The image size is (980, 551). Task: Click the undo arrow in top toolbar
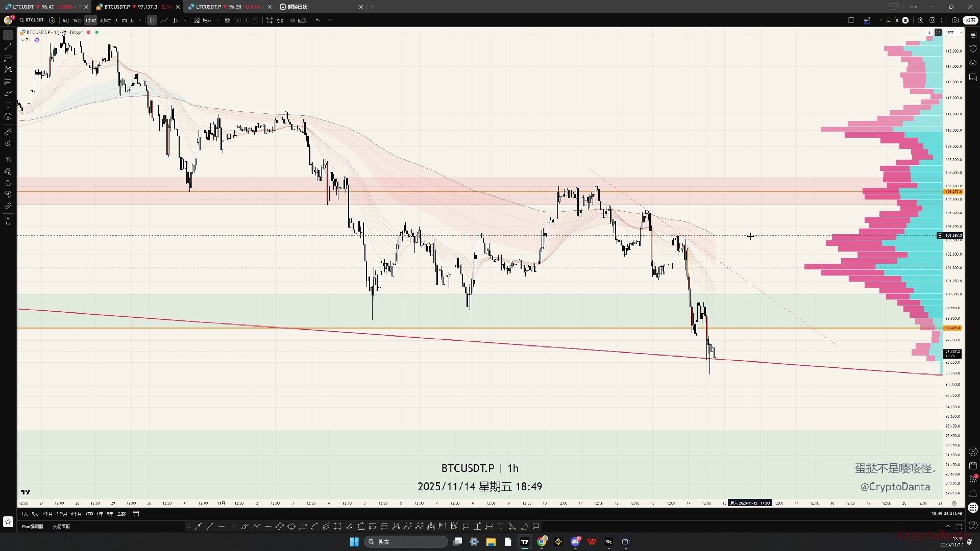[318, 20]
